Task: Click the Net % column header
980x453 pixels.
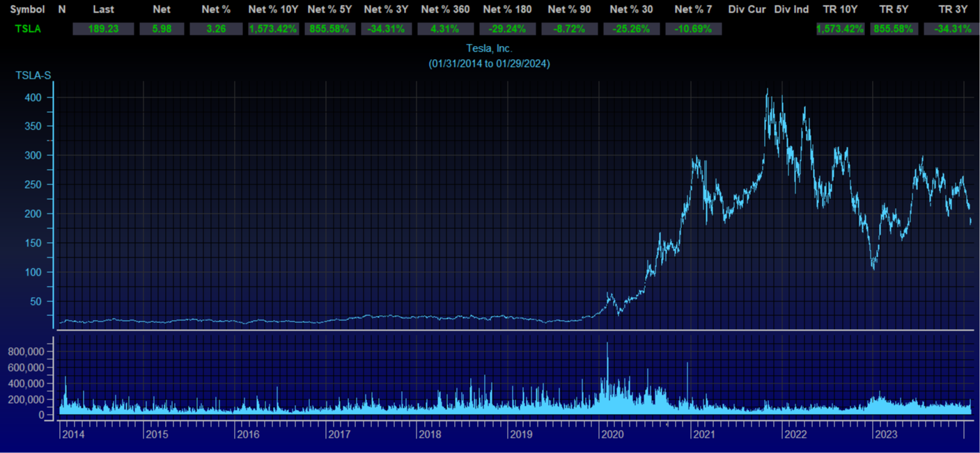Action: coord(216,10)
